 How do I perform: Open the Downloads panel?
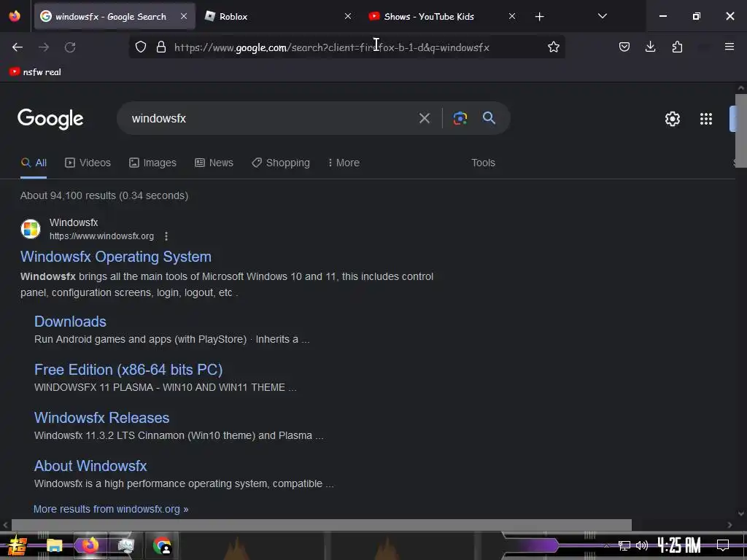(x=650, y=47)
